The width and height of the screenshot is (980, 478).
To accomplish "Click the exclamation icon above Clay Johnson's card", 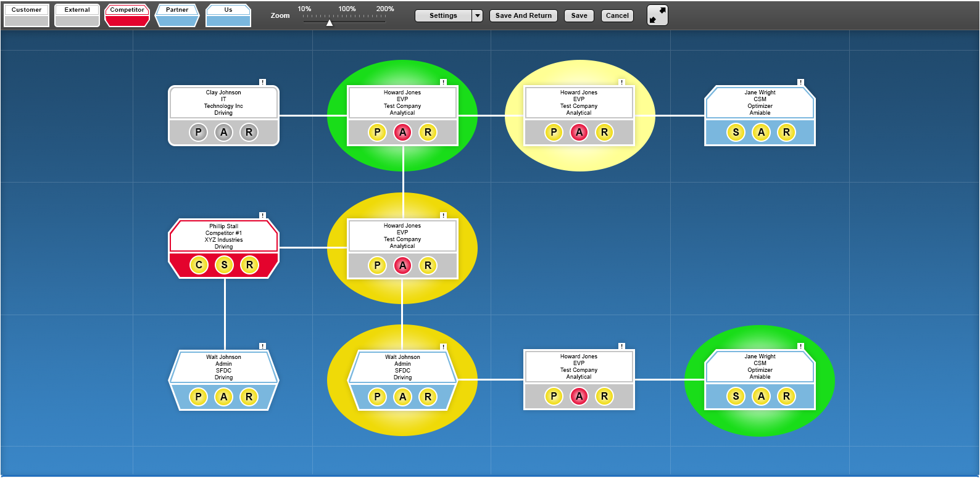I will click(x=262, y=82).
